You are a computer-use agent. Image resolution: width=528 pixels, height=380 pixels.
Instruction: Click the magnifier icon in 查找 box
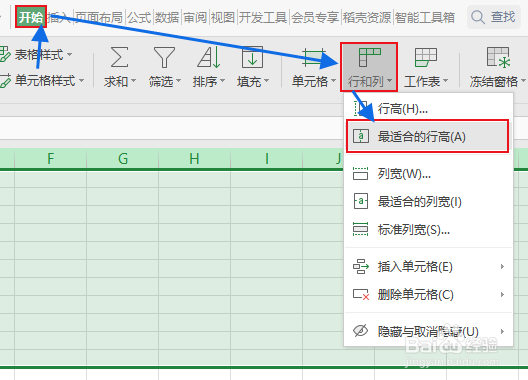click(x=477, y=17)
